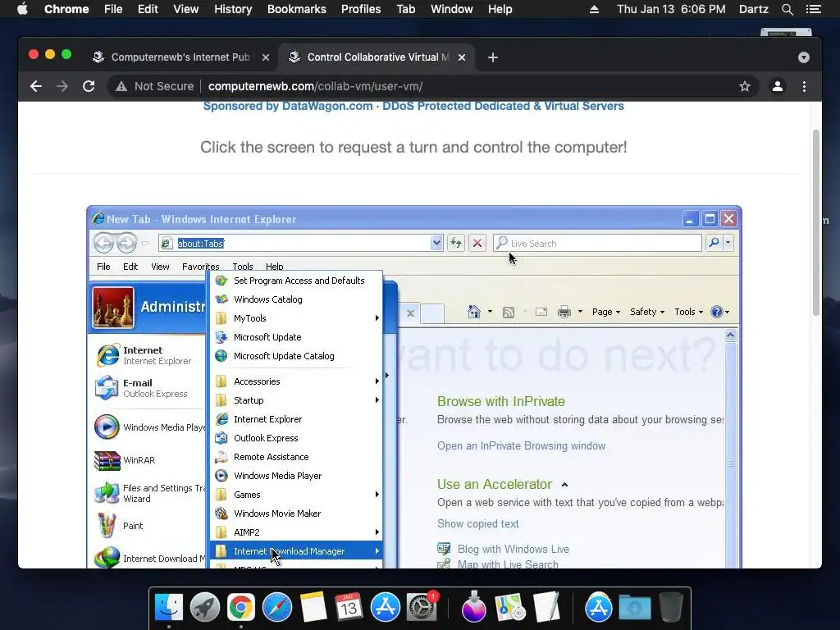Open the IE File menu
Viewport: 840px width, 630px height.
click(x=103, y=267)
